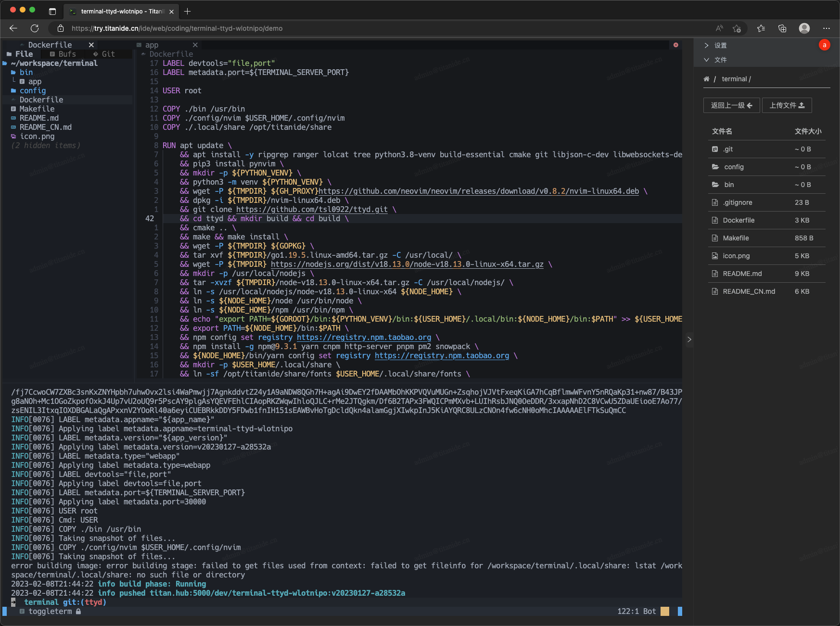Collapse the right side panel arrow

pyautogui.click(x=689, y=339)
